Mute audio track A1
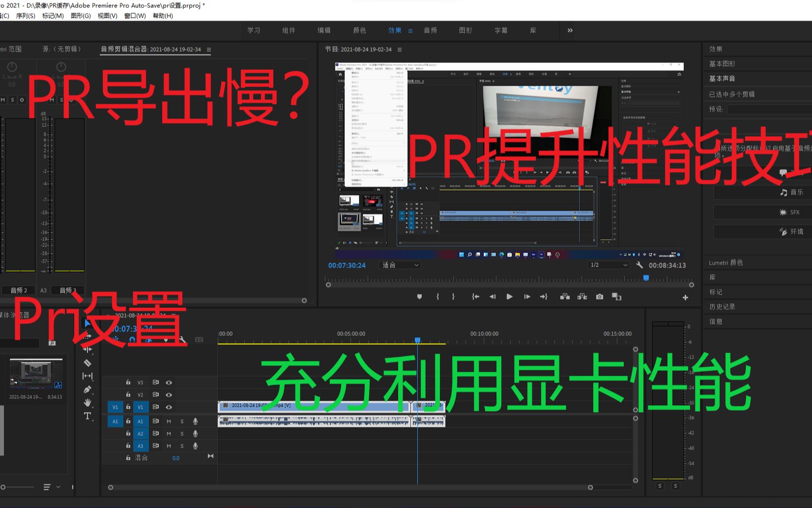812x508 pixels. (x=169, y=421)
